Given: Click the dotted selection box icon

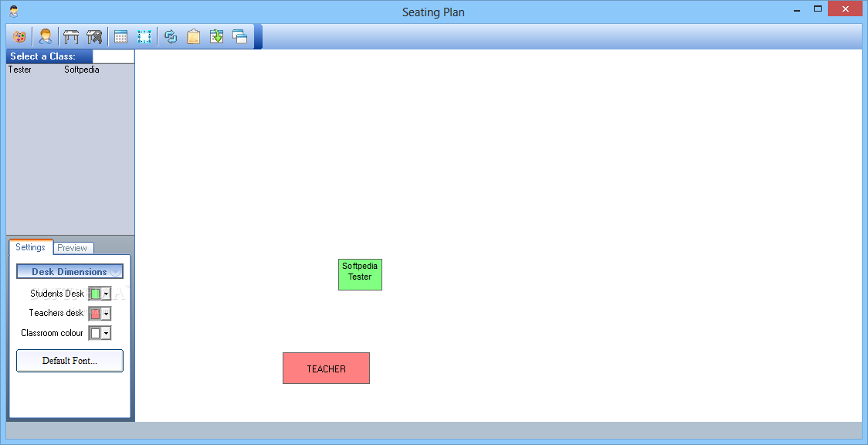Looking at the screenshot, I should point(144,37).
